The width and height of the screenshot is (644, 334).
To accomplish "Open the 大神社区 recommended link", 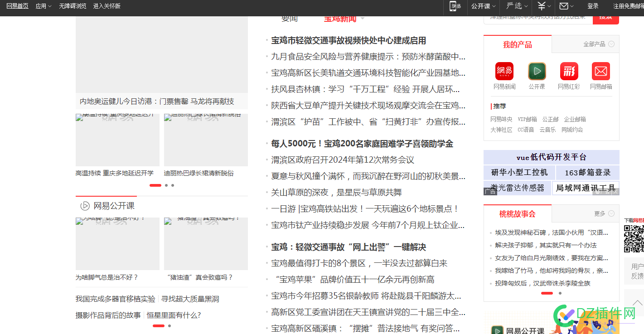I will (x=501, y=130).
